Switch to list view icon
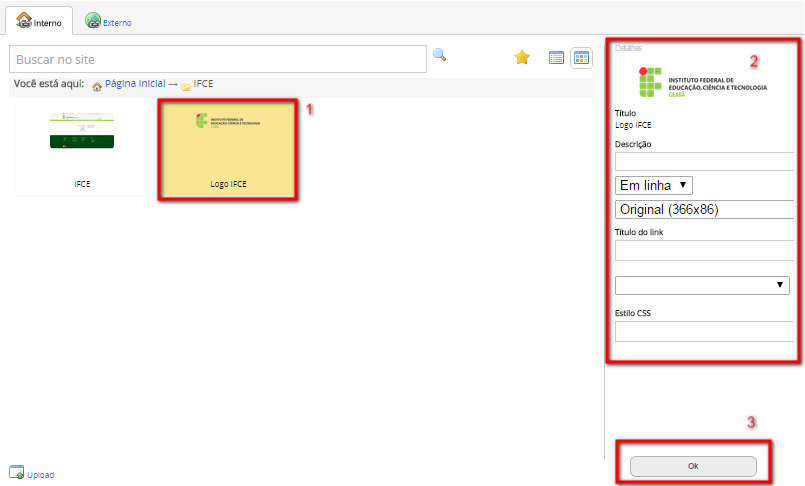 point(556,58)
